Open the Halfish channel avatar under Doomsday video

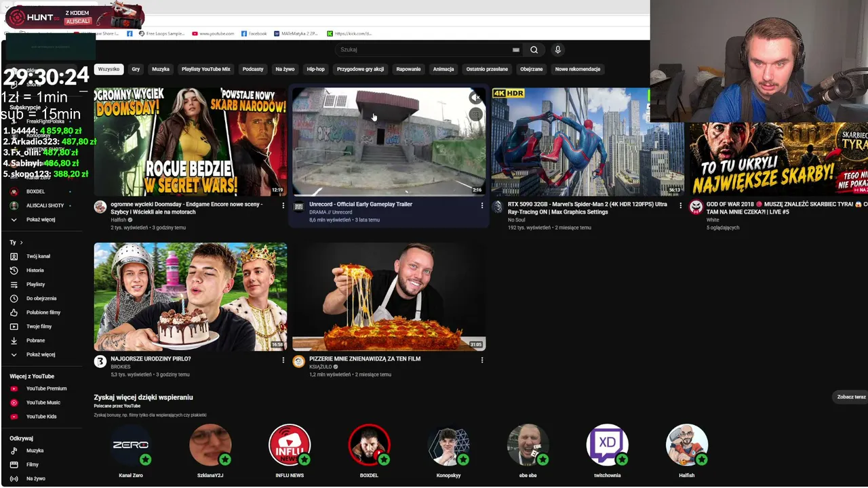coord(100,207)
